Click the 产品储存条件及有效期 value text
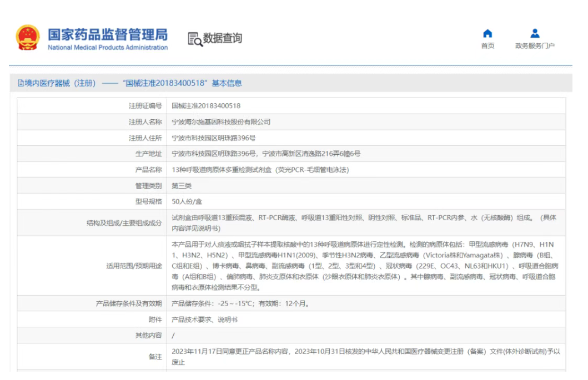The height and width of the screenshot is (380, 588). 240,303
